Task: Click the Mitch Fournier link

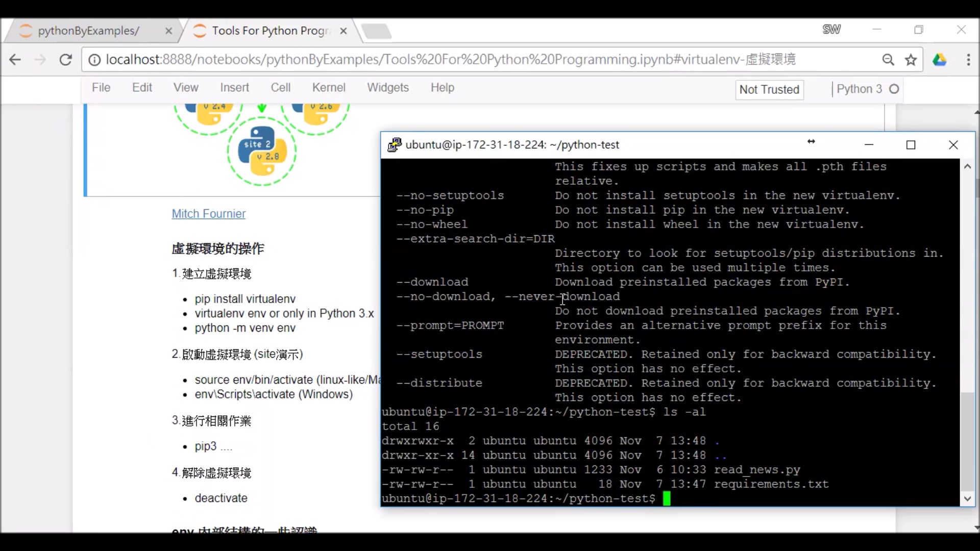Action: click(208, 214)
